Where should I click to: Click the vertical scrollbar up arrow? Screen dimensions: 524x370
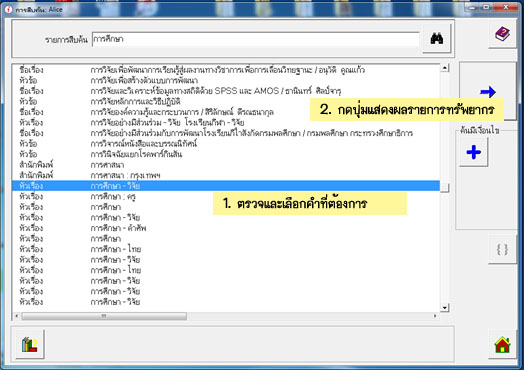tap(444, 68)
